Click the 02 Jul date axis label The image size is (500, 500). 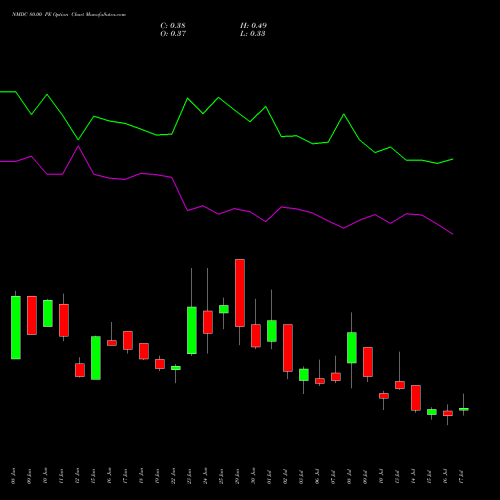pos(285,476)
